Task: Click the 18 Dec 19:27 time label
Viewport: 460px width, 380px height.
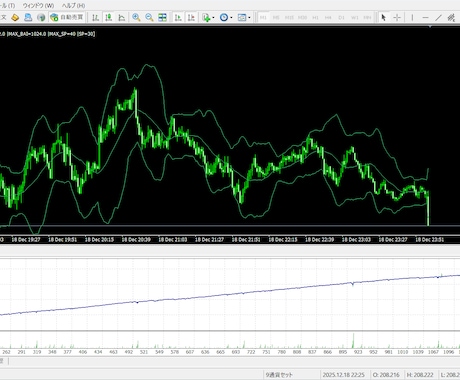Action: (26, 239)
